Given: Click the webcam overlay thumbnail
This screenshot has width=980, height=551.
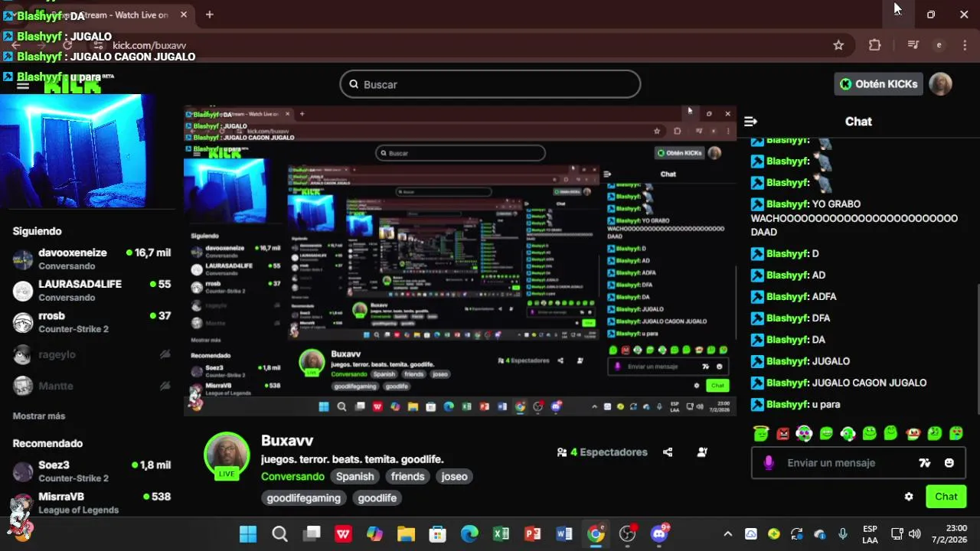Looking at the screenshot, I should (x=76, y=152).
